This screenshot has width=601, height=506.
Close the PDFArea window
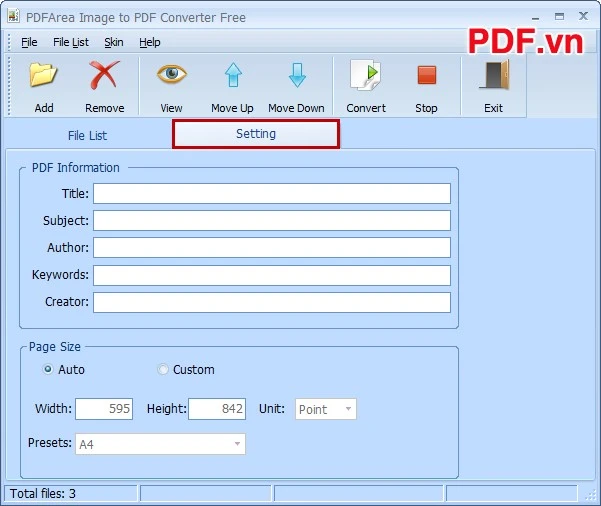[x=583, y=16]
